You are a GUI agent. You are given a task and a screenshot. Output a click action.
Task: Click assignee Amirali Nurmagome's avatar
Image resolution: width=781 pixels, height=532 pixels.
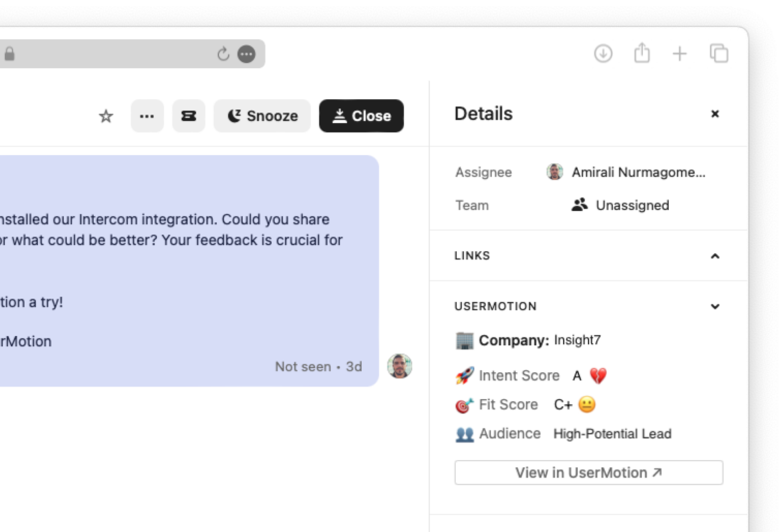pyautogui.click(x=554, y=172)
